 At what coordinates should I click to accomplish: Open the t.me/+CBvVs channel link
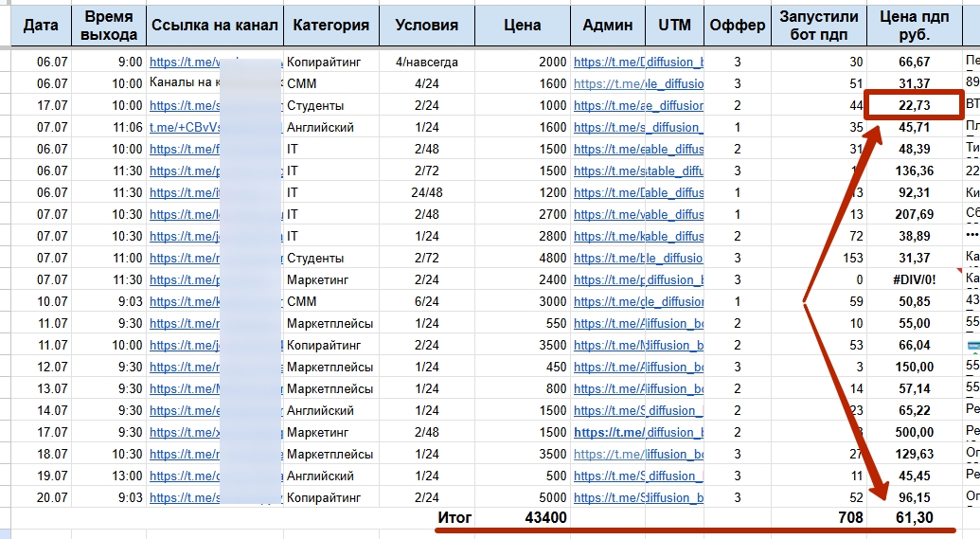coord(185,127)
